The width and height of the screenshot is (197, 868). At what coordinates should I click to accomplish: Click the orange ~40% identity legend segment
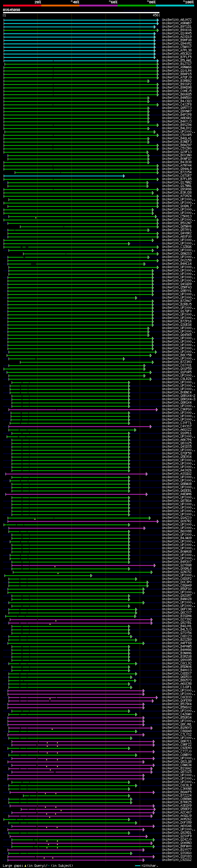coord(60,6)
